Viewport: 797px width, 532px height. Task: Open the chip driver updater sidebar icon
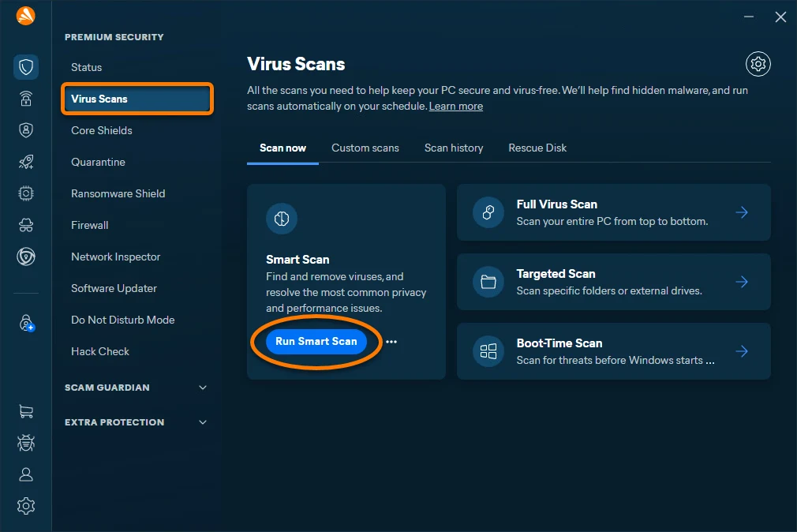tap(26, 193)
